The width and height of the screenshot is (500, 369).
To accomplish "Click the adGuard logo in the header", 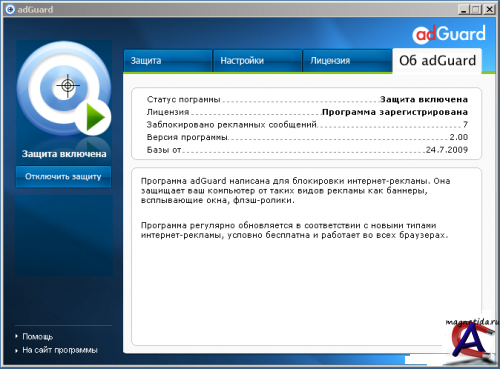I will coord(449,34).
